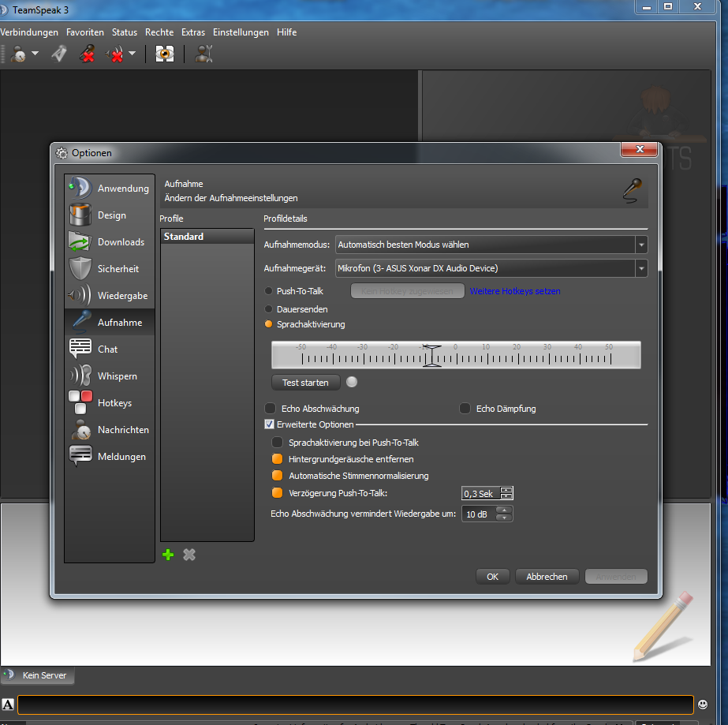Expand the Aufnahmemodus dropdown

point(641,245)
